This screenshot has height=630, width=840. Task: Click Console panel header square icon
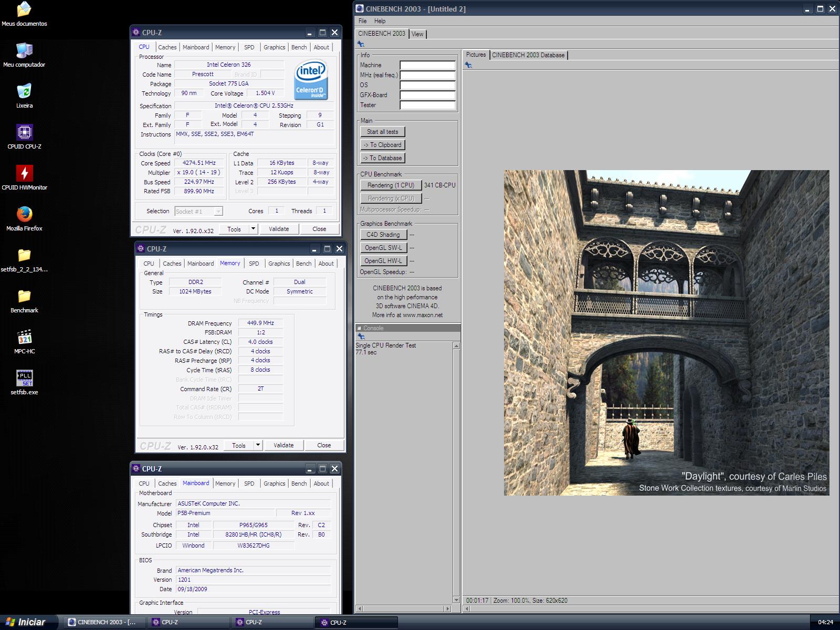[x=360, y=328]
